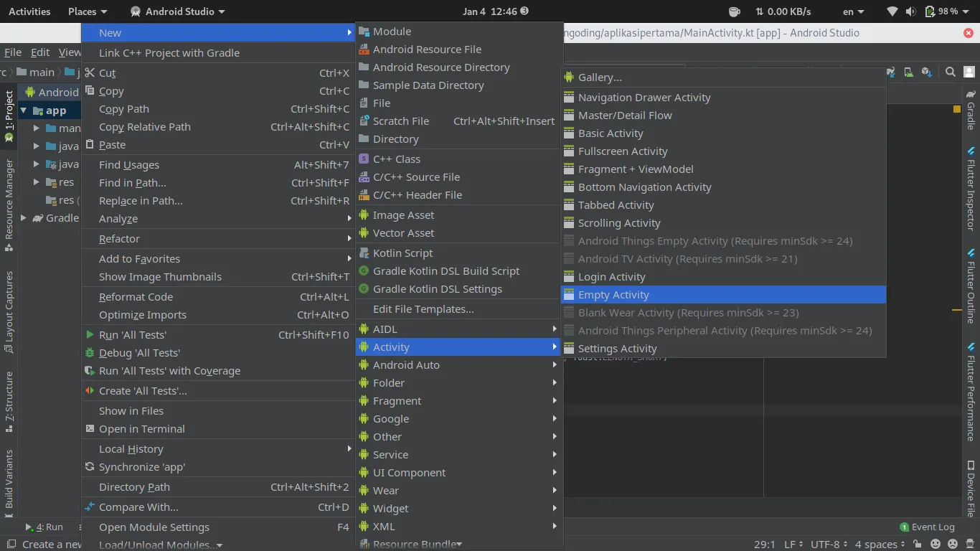Open the Fragment submenu

click(459, 401)
